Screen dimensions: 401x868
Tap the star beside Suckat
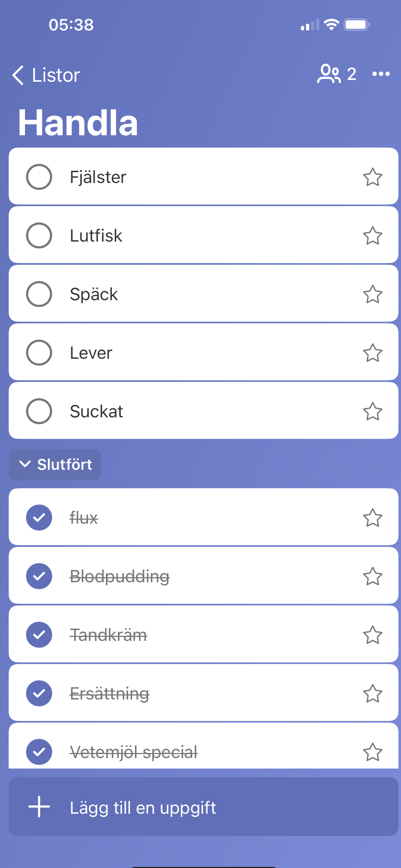(372, 411)
